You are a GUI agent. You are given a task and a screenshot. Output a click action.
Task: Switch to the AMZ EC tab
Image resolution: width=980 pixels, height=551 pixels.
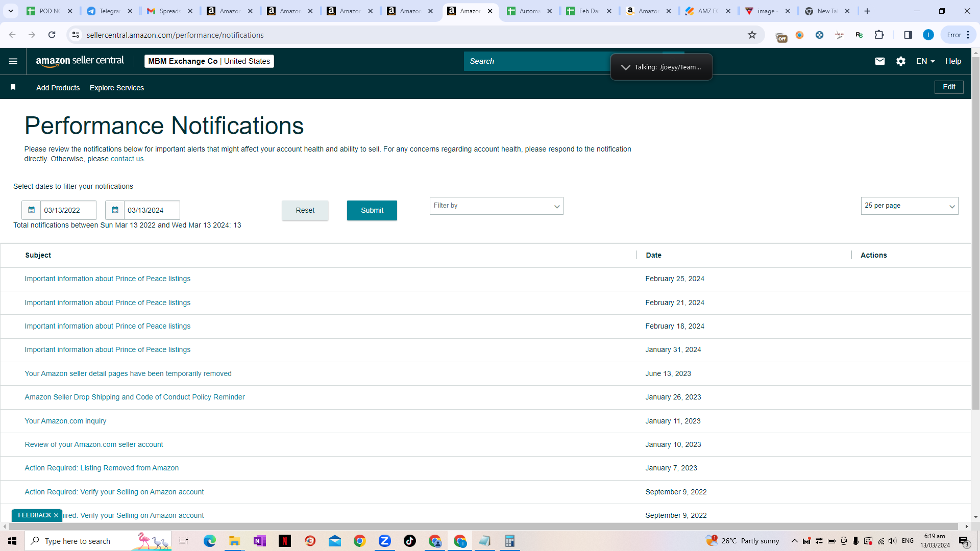click(x=707, y=11)
